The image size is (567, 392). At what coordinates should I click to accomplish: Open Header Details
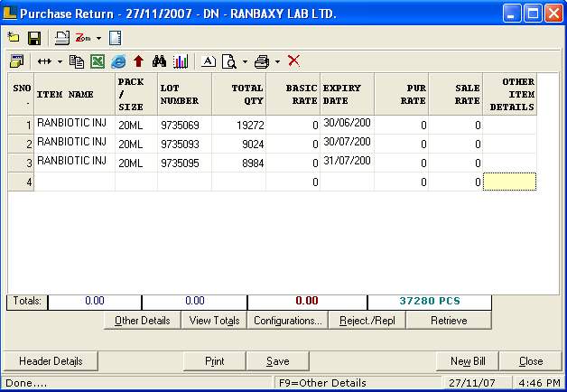pos(51,361)
